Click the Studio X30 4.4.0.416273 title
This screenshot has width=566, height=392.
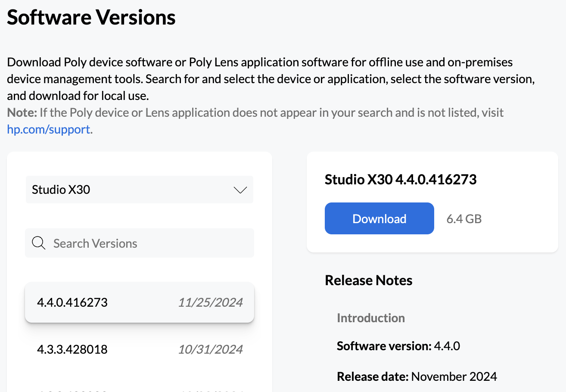tap(401, 179)
